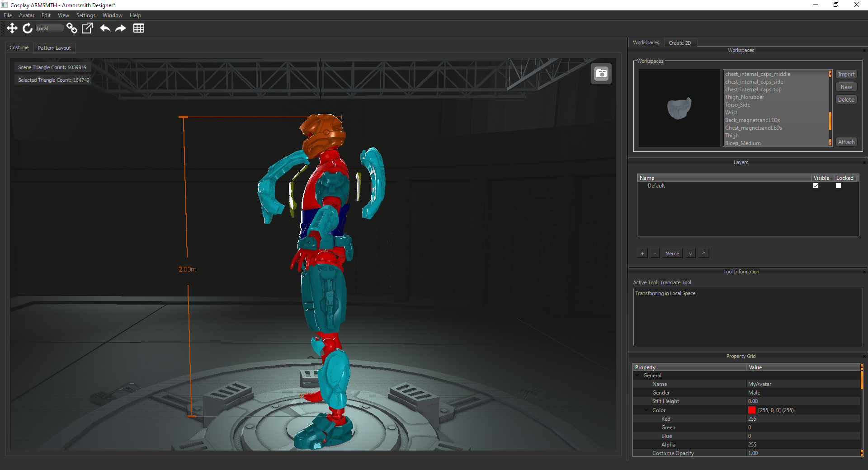The image size is (868, 470).
Task: Select Wrist workspace item
Action: 731,113
